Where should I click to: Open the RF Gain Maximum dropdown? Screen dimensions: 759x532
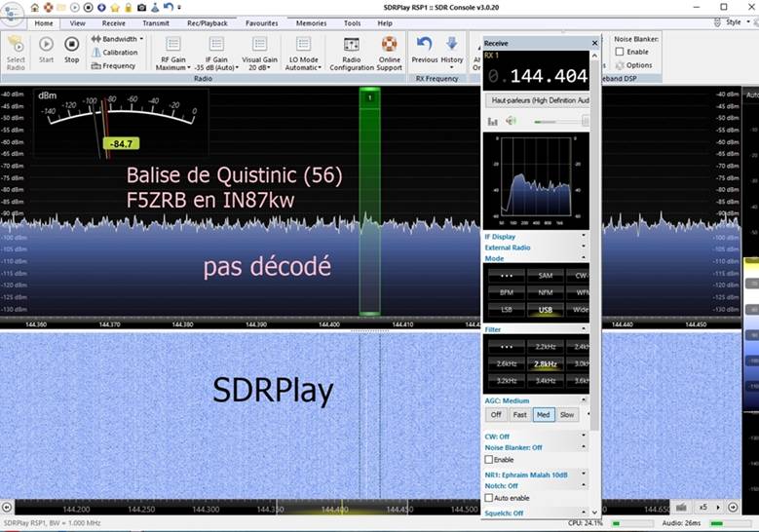172,54
